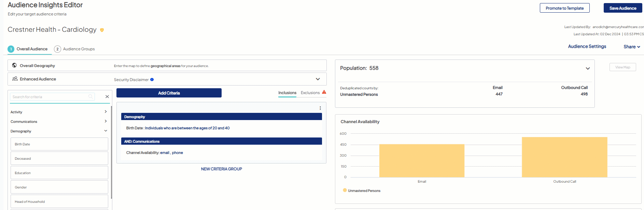Click the Enhanced Audience people icon
The width and height of the screenshot is (644, 210).
[x=15, y=79]
